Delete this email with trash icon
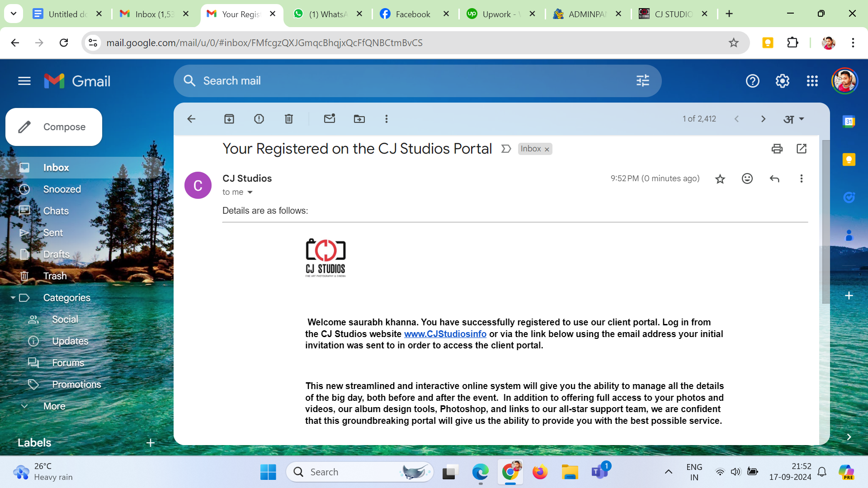This screenshot has width=868, height=488. pyautogui.click(x=289, y=119)
